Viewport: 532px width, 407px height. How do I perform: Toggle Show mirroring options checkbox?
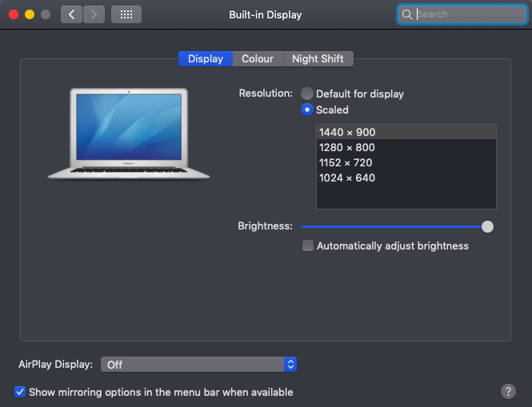[20, 392]
